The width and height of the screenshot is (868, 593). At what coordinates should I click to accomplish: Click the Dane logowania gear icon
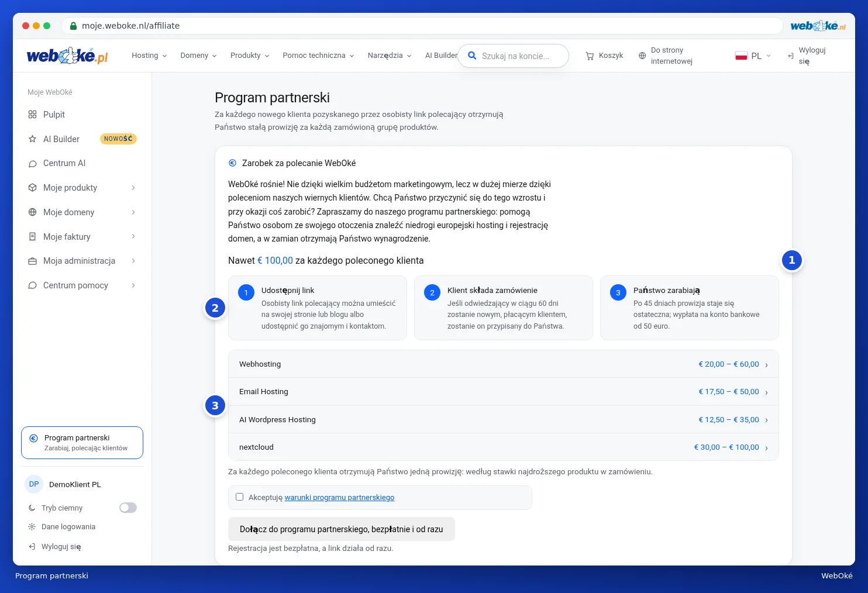(32, 527)
